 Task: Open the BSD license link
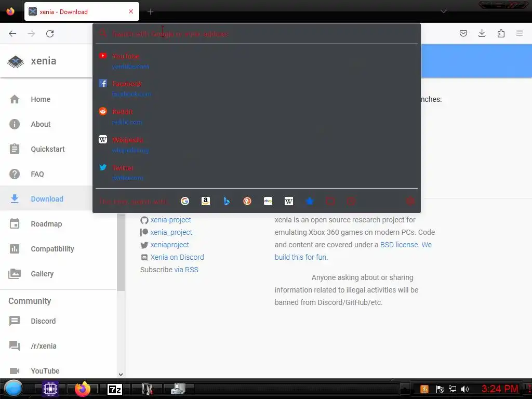click(399, 245)
